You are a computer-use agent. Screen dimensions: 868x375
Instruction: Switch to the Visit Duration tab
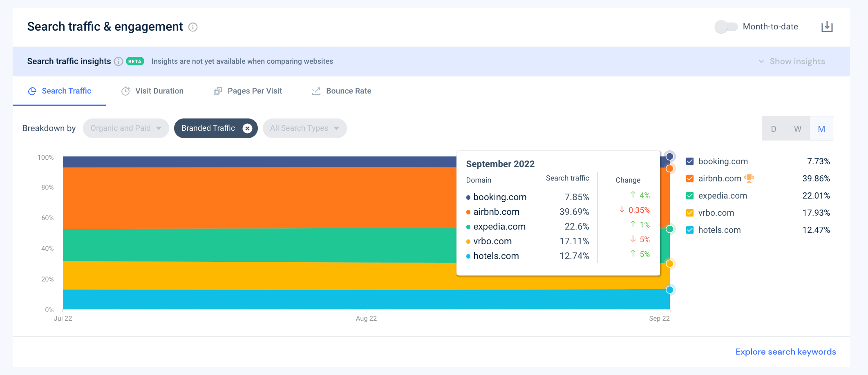152,91
